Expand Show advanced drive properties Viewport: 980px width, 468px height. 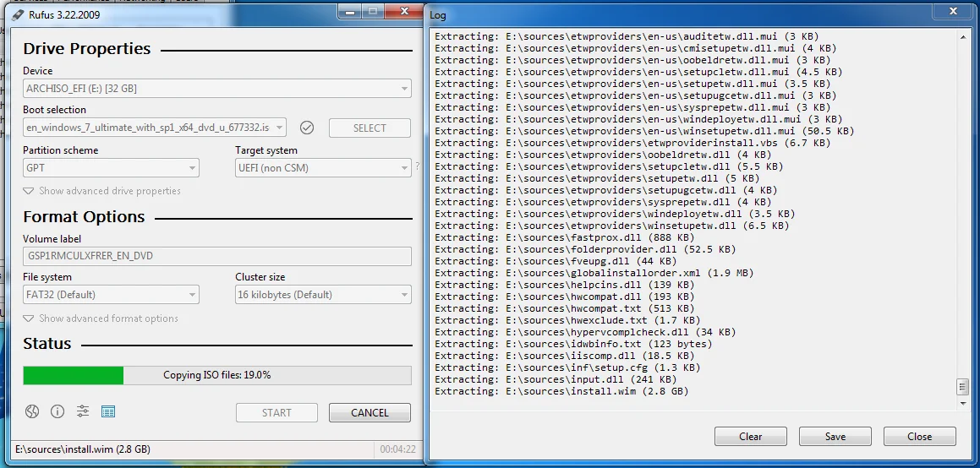click(x=101, y=191)
